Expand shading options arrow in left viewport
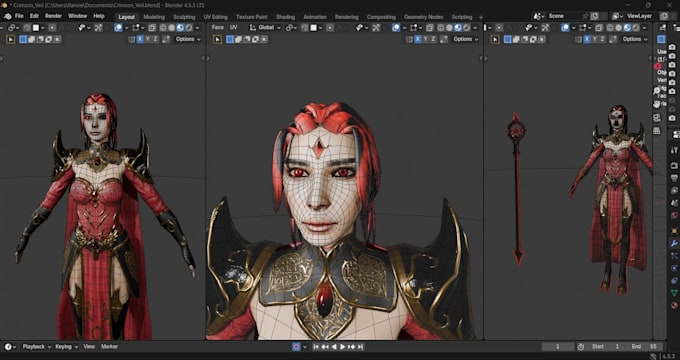Image resolution: width=680 pixels, height=360 pixels. 197,28
